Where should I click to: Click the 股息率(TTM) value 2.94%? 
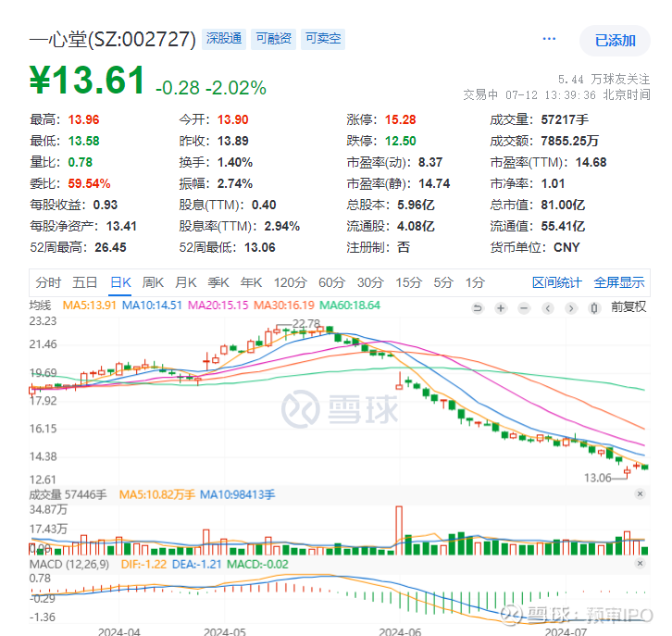[282, 226]
